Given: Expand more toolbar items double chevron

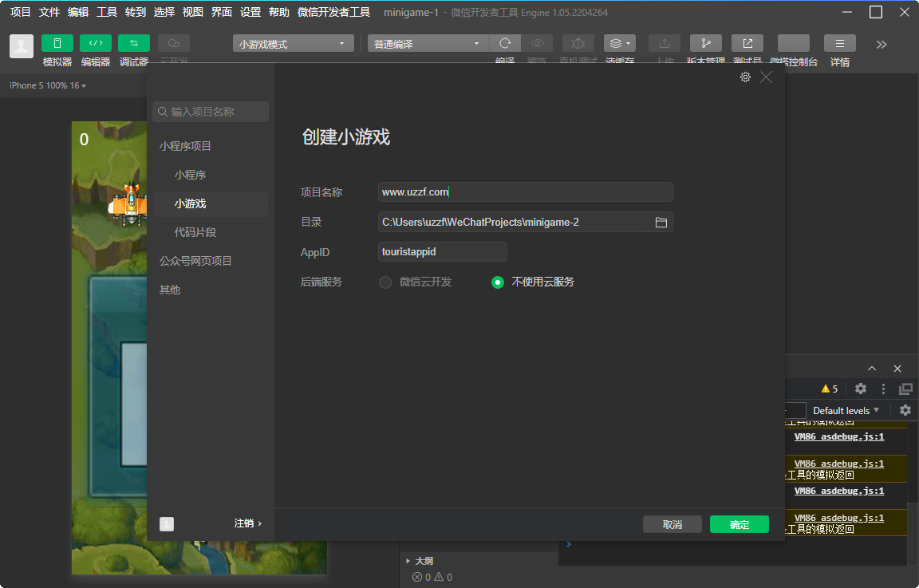Looking at the screenshot, I should click(x=882, y=45).
